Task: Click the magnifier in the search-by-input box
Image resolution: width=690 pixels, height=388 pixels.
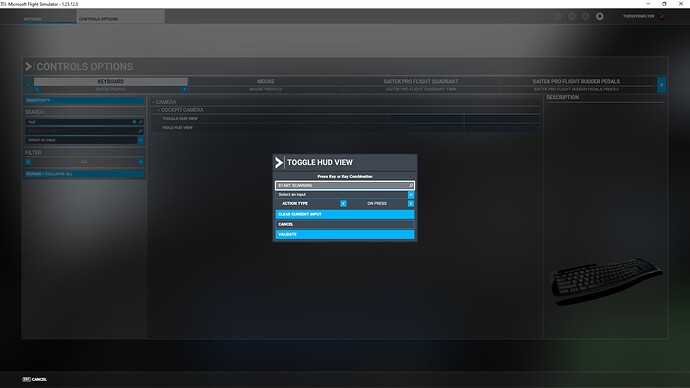Action: (140, 131)
